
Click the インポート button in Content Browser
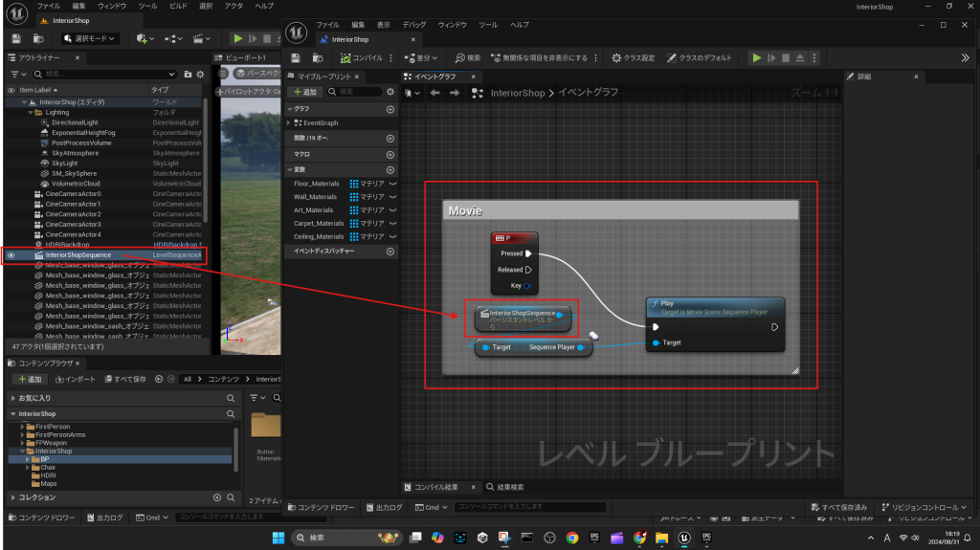[x=77, y=379]
